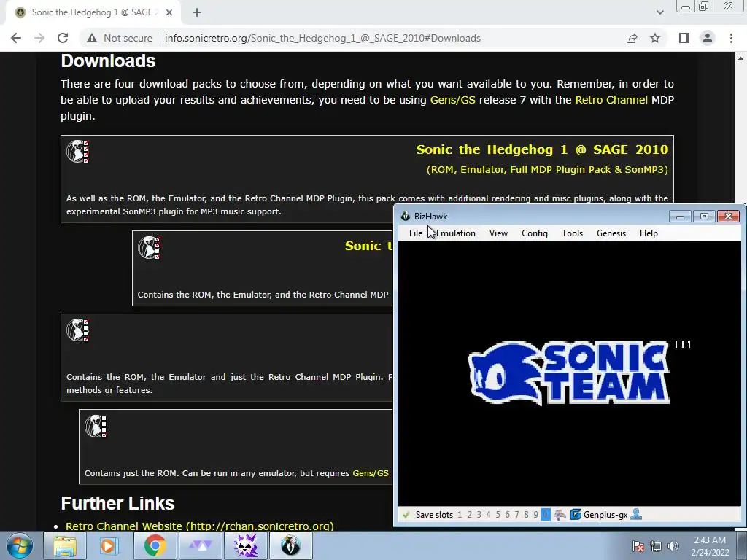The image size is (747, 560).
Task: Select save slot 5 in BizHawk
Action: 498,515
